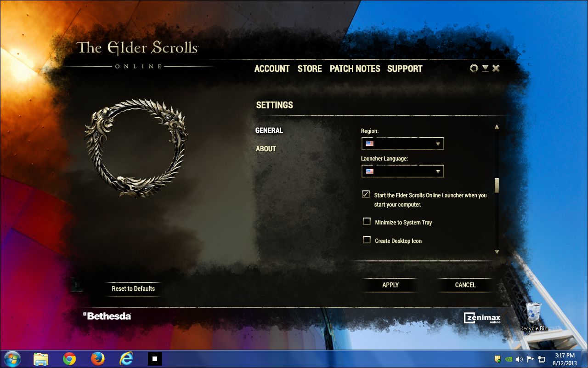Go to the STORE menu item
Image resolution: width=588 pixels, height=368 pixels.
[310, 69]
